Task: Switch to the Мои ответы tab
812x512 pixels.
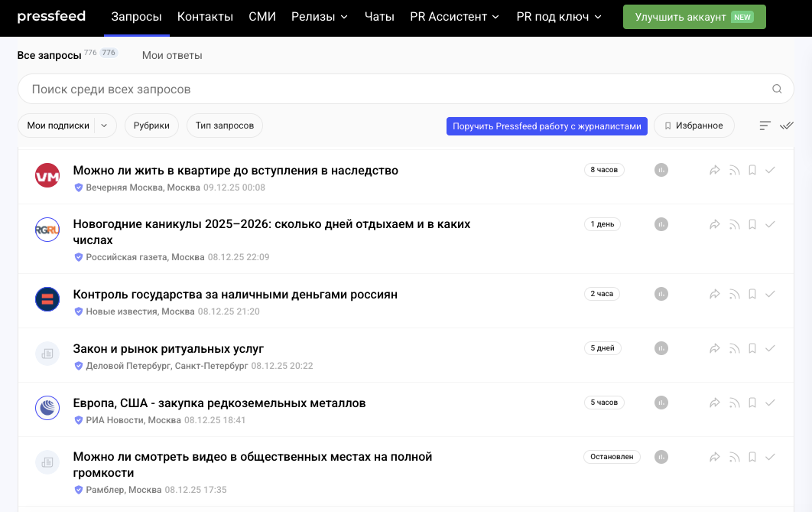Action: 171,55
